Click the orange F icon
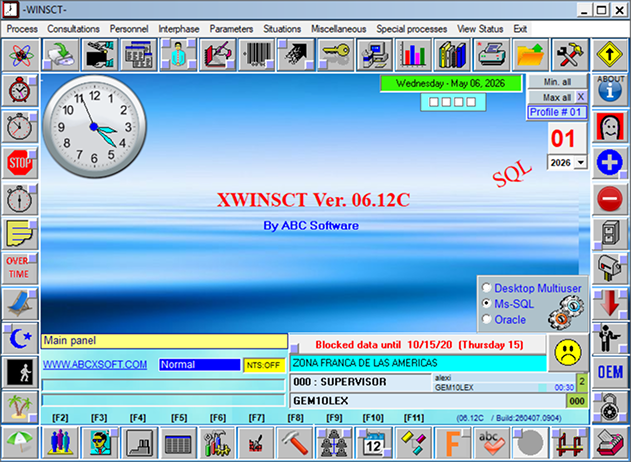Screen dimensions: 631x462 pyautogui.click(x=452, y=443)
